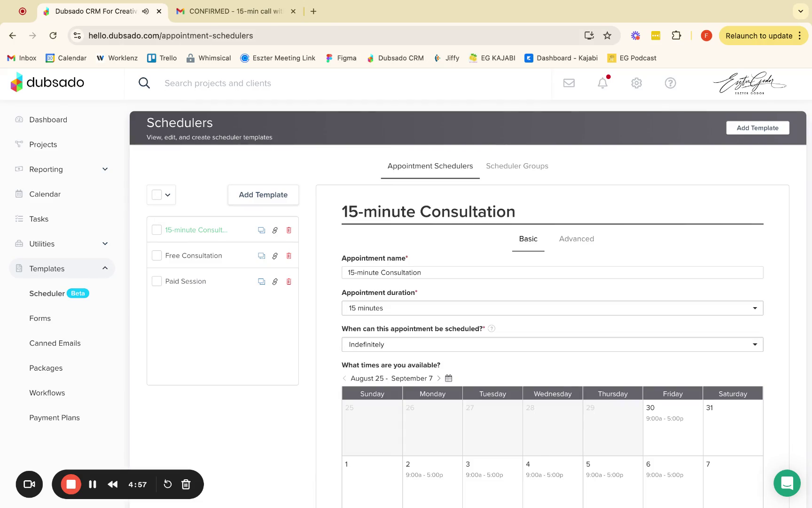Switch to the Gmail CONFIRMED browser tab
Screen dimensions: 812x508
click(235, 11)
